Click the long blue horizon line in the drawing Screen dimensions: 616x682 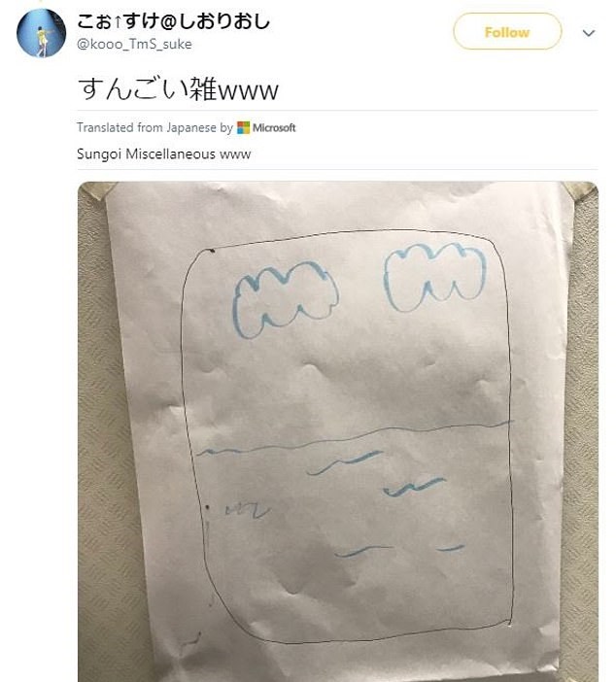[x=355, y=437]
